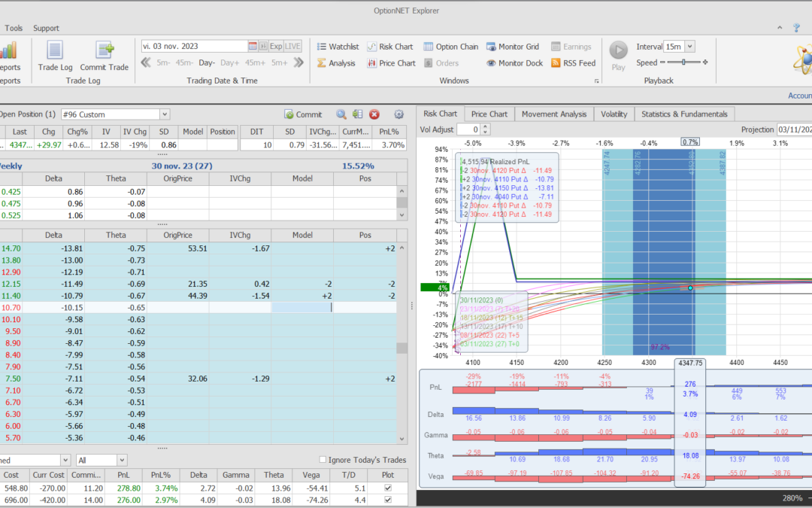
Task: Uncheck Plot box for the 276.00 PnL row
Action: coord(387,500)
